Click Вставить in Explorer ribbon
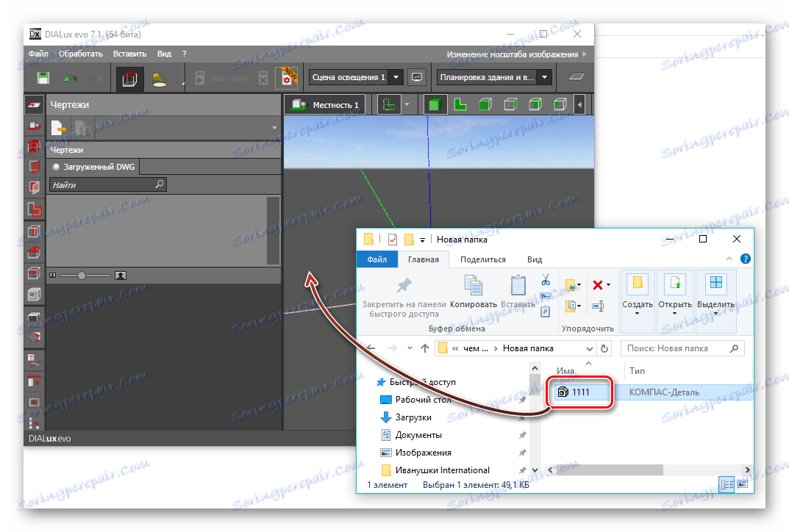789x532 pixels. click(x=518, y=292)
